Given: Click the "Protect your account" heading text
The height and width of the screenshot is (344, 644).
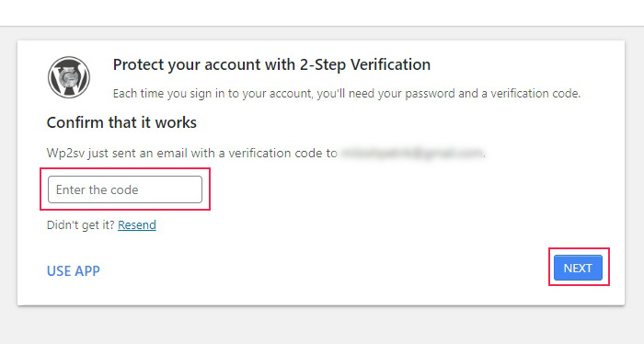Looking at the screenshot, I should coord(187,65).
